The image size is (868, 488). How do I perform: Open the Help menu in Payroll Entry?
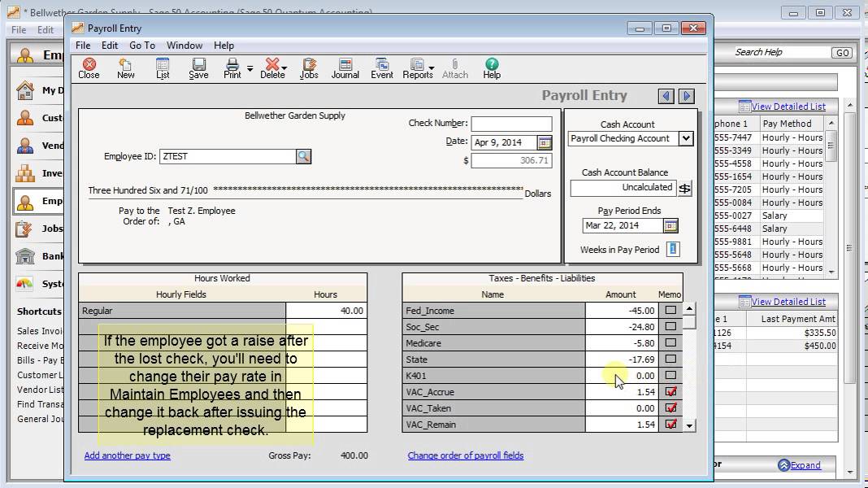pyautogui.click(x=224, y=46)
